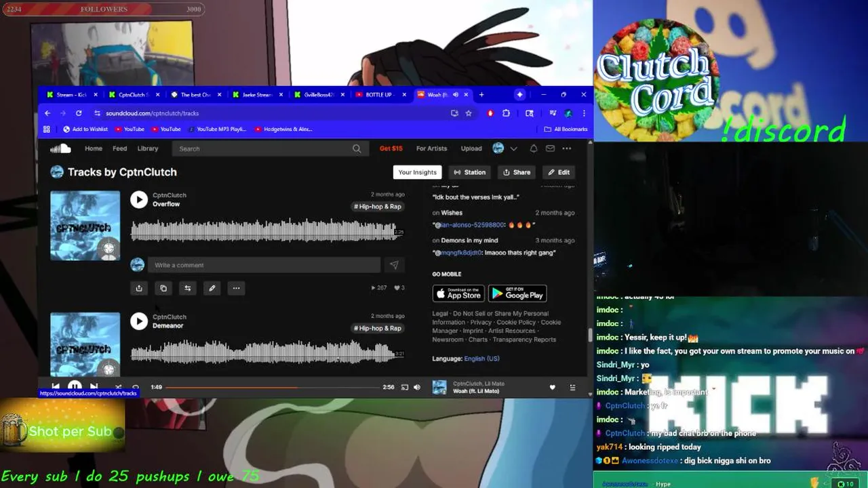The width and height of the screenshot is (868, 488).
Task: Open the YouTube MP3 Playlist bookmark
Action: pos(218,129)
